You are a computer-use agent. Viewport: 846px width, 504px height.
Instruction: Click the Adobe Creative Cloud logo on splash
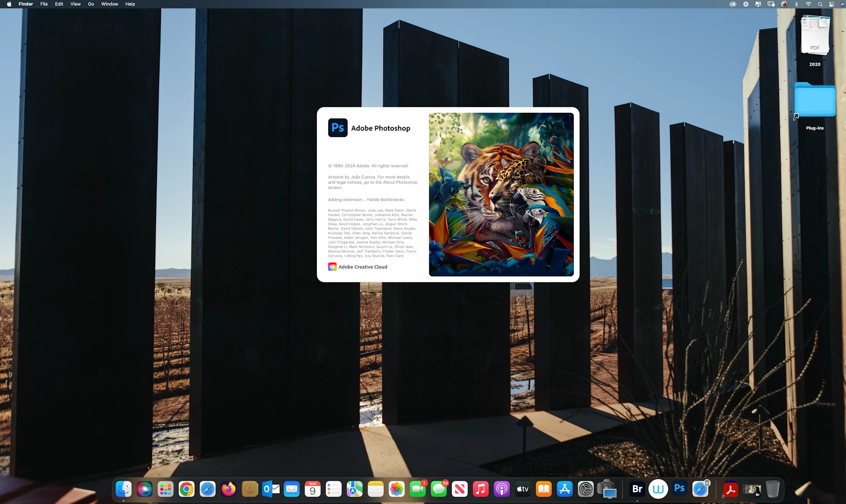pyautogui.click(x=332, y=267)
